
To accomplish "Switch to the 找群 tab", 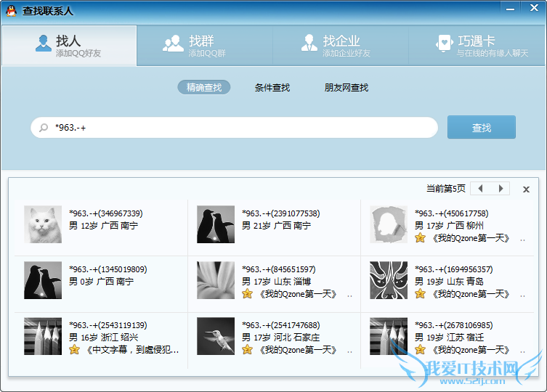I will pos(205,45).
